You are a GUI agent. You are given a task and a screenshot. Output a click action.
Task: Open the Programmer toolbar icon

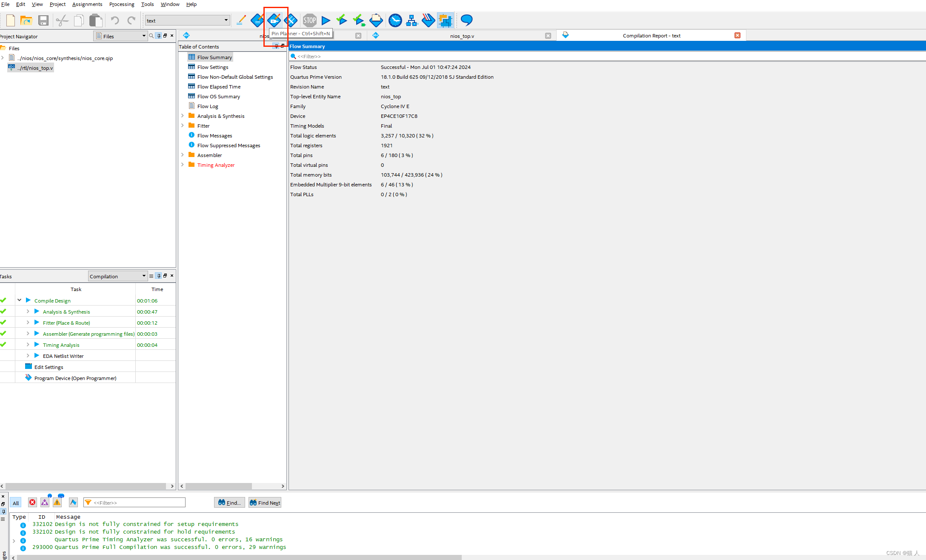428,20
